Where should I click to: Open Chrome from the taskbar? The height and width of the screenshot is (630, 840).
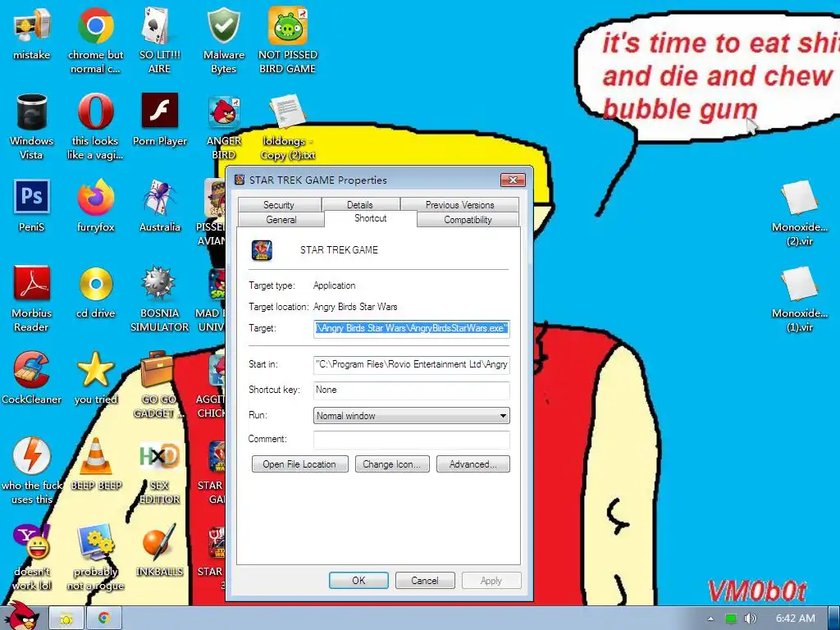[x=104, y=619]
